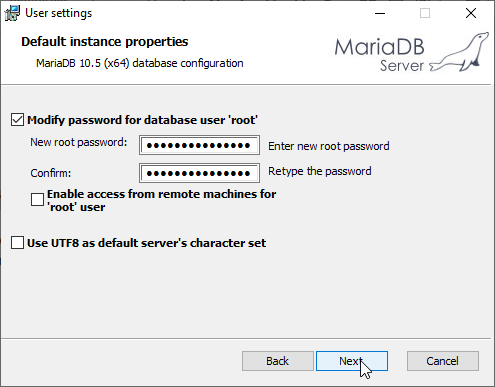
Task: Click the "Modify password for database user 'root'" label
Action: (x=142, y=120)
